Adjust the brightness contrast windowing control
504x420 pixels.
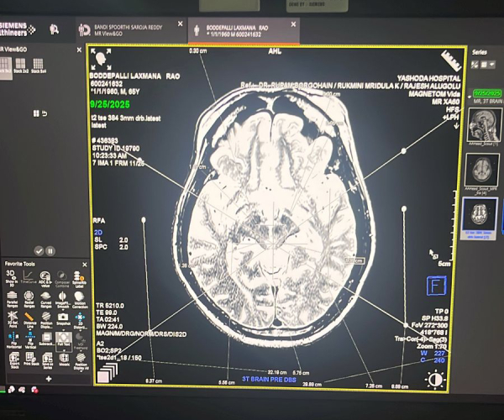(434, 380)
